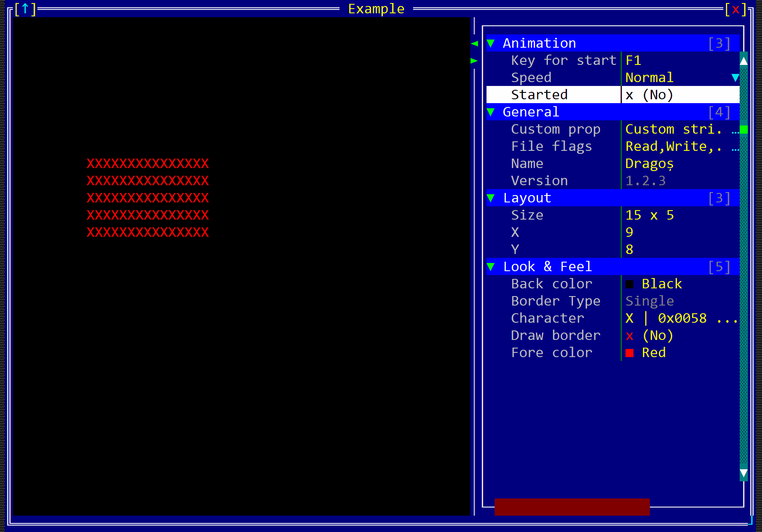Click the 15 x 5 size value
The height and width of the screenshot is (532, 762).
(x=649, y=215)
